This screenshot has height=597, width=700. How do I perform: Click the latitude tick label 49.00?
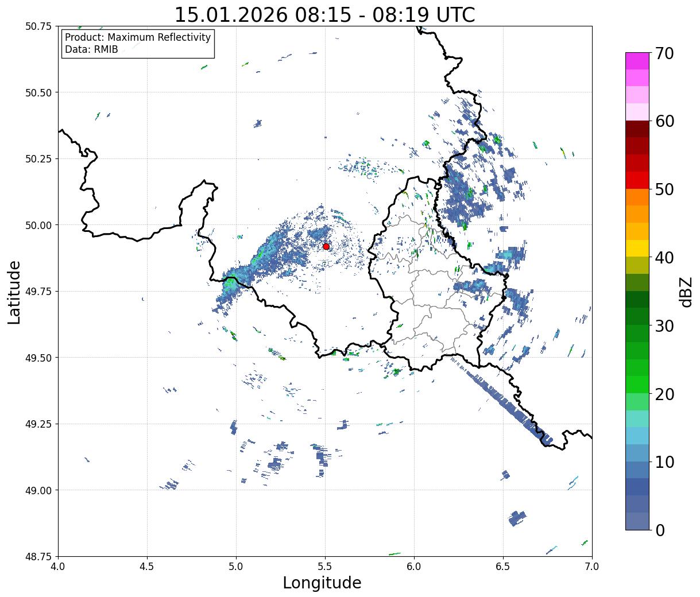[x=38, y=490]
